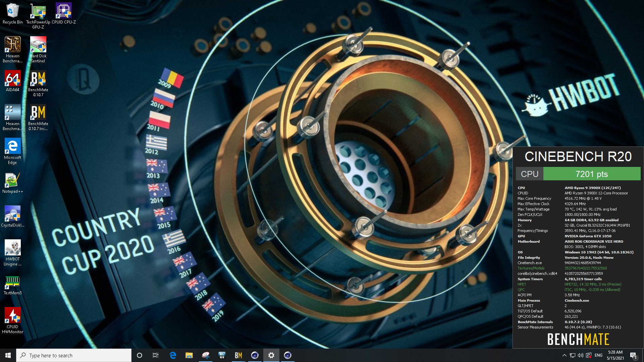This screenshot has width=644, height=362.
Task: Click the Type here to search box
Action: coord(74,355)
